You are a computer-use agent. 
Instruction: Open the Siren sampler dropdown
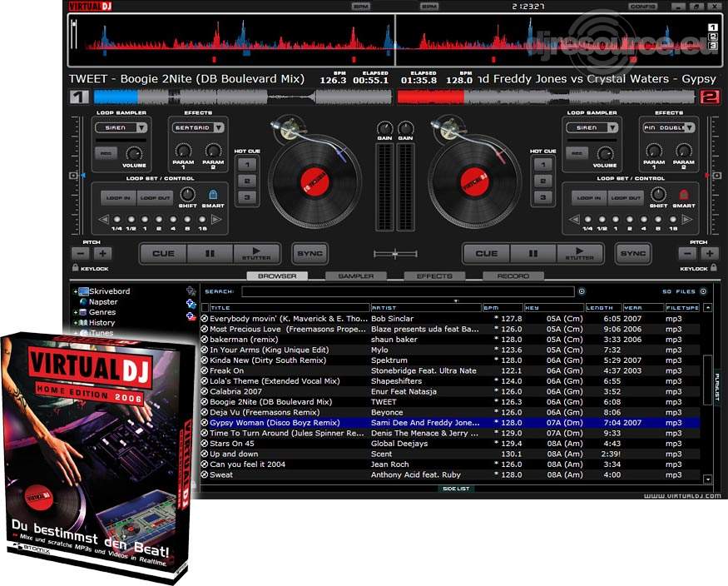pyautogui.click(x=121, y=127)
